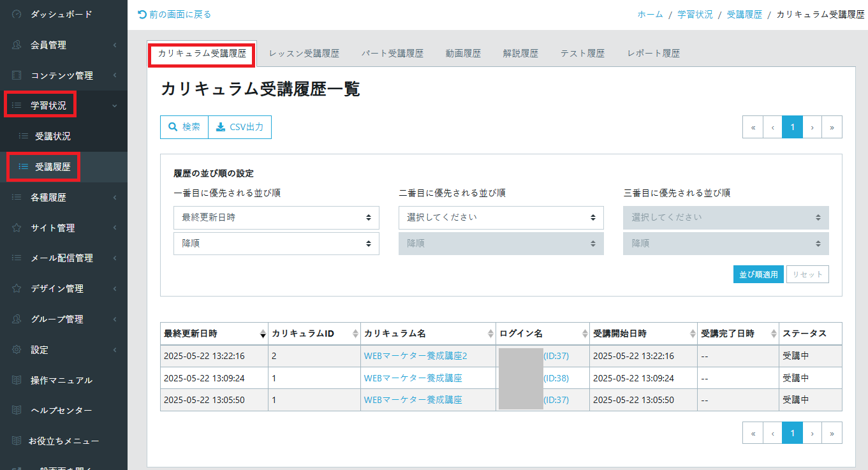Select page 1 in top pagination
This screenshot has width=868, height=470.
pyautogui.click(x=792, y=127)
